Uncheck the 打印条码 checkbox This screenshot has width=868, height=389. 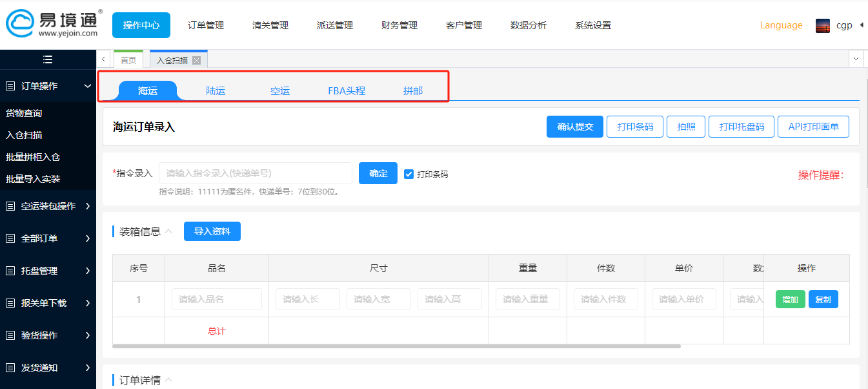click(x=409, y=173)
